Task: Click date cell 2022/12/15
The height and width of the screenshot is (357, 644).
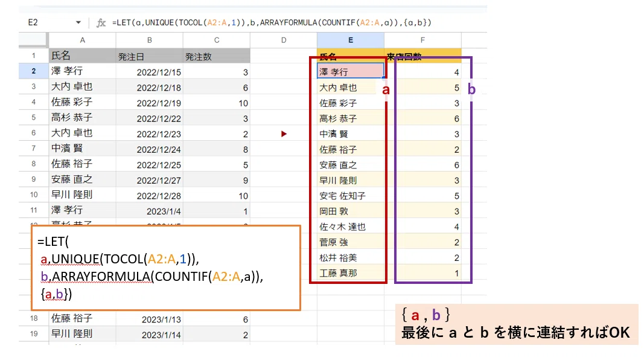Action: [150, 72]
